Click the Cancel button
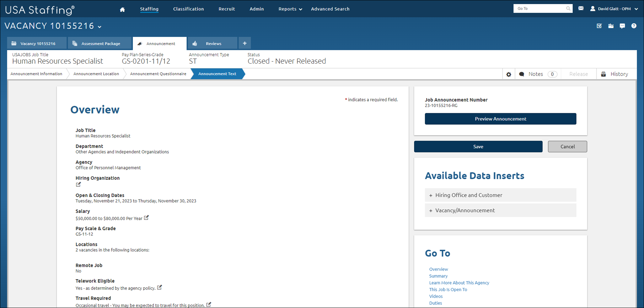Viewport: 644px width, 308px height. [567, 147]
